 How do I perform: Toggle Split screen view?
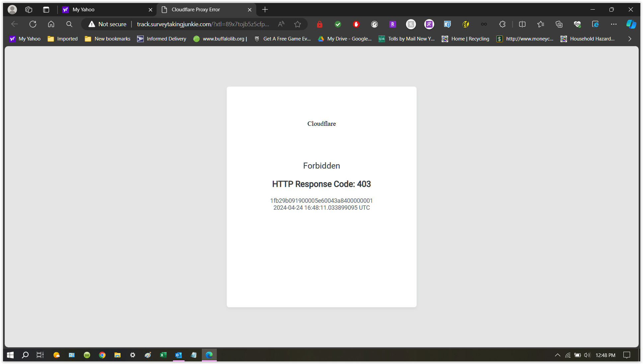pyautogui.click(x=522, y=24)
